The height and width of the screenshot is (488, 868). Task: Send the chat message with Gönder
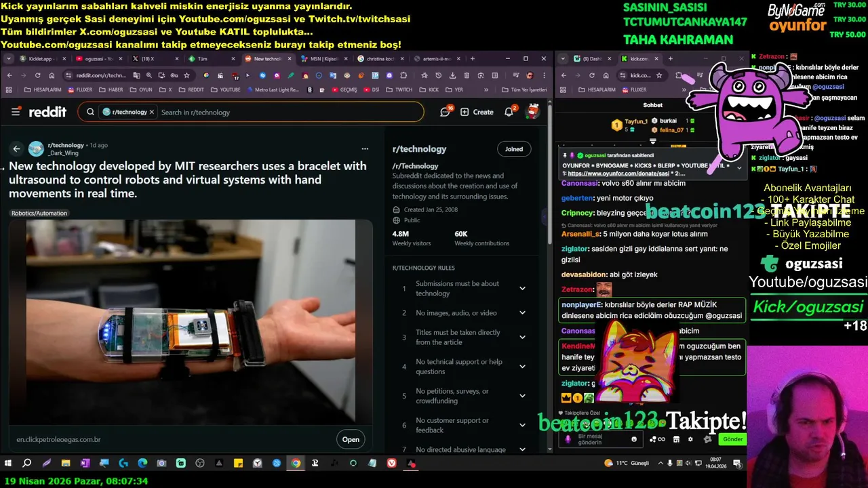pyautogui.click(x=732, y=439)
